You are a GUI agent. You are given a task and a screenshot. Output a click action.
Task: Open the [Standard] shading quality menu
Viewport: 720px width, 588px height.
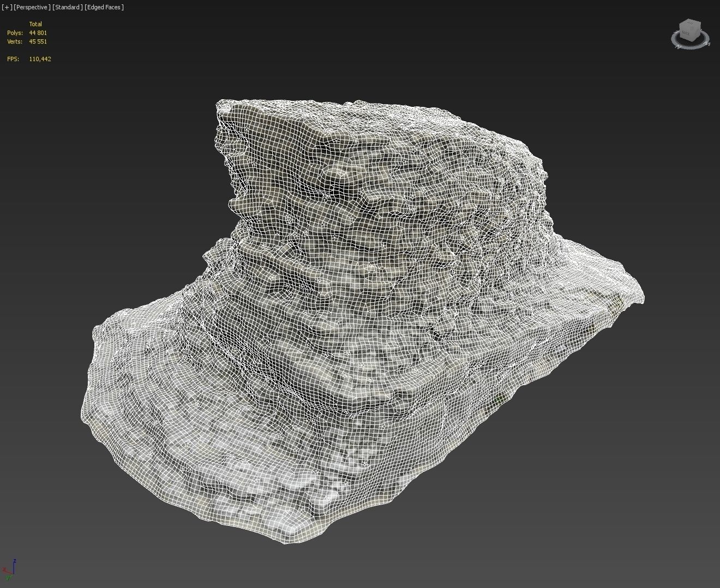68,7
